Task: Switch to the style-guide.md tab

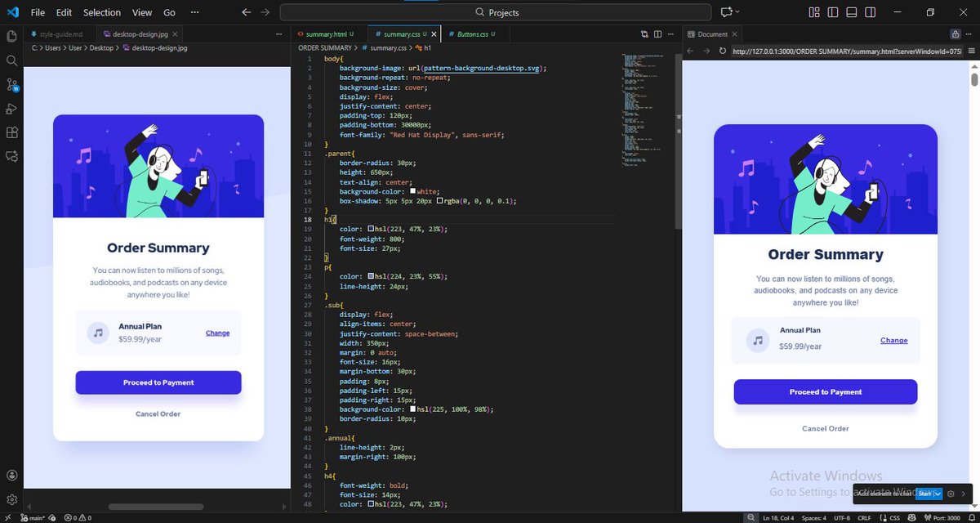Action: click(59, 34)
